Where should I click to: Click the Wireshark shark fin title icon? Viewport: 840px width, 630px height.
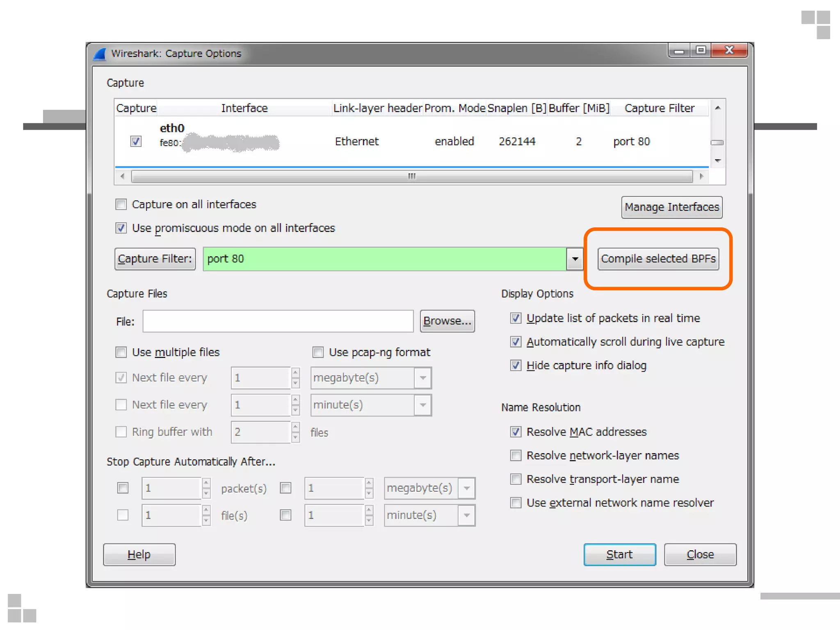coord(100,54)
